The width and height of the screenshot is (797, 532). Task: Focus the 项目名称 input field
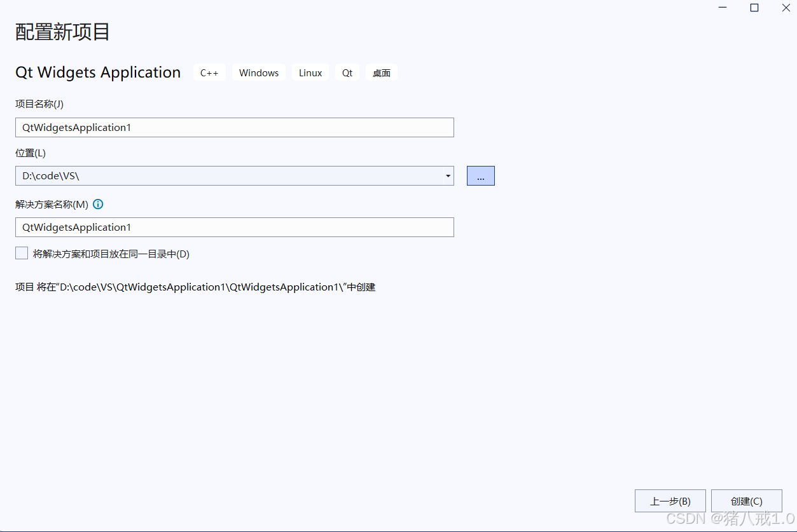click(x=235, y=127)
